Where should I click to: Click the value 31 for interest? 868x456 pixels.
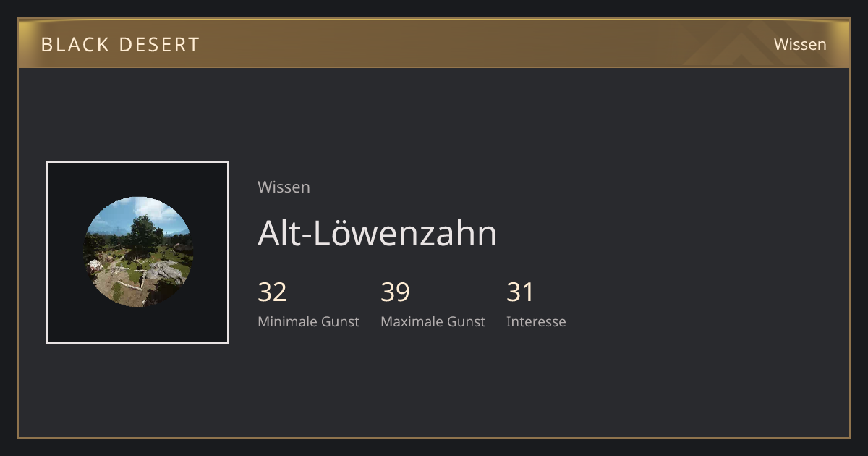click(x=520, y=292)
